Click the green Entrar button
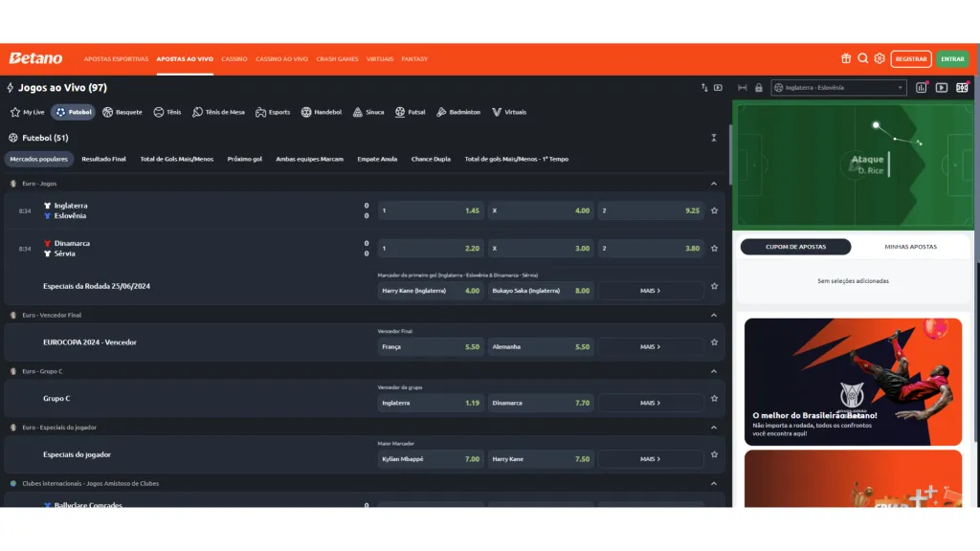 pyautogui.click(x=952, y=58)
